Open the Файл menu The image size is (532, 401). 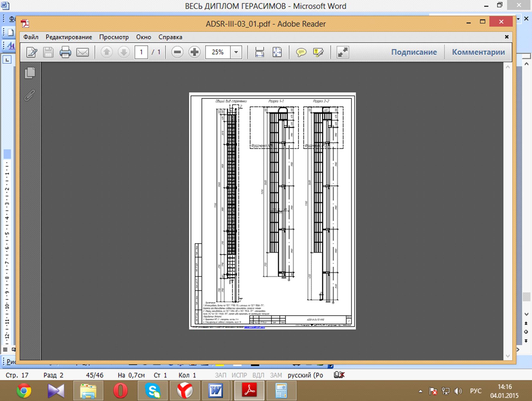pyautogui.click(x=31, y=37)
